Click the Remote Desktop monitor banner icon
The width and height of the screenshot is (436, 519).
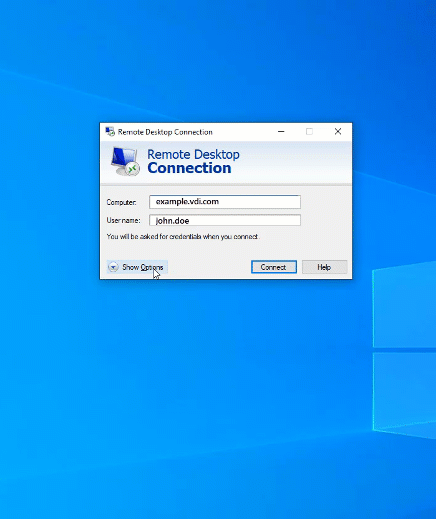point(125,161)
